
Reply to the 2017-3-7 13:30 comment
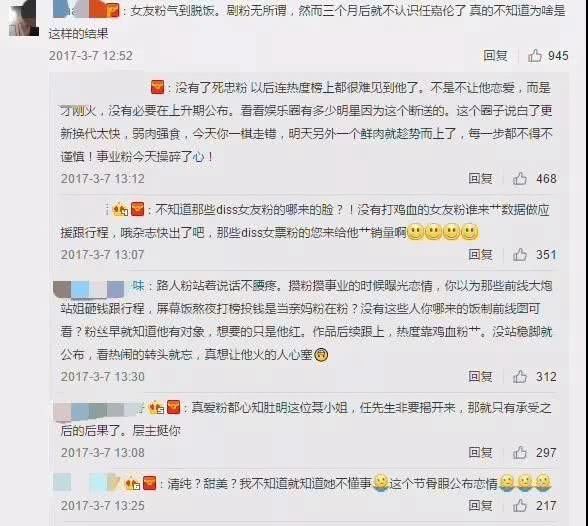(x=480, y=376)
